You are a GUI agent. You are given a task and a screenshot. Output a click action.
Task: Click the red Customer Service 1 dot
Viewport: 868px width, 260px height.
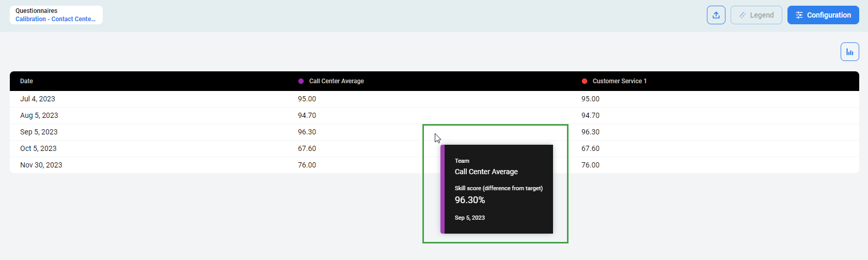click(585, 81)
